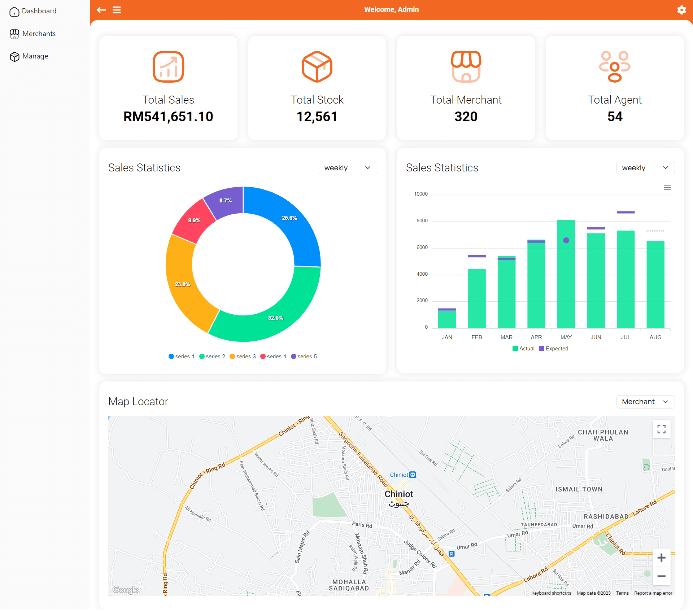Open the weekly dropdown on right Sales Statistics
Image resolution: width=693 pixels, height=616 pixels.
point(645,167)
